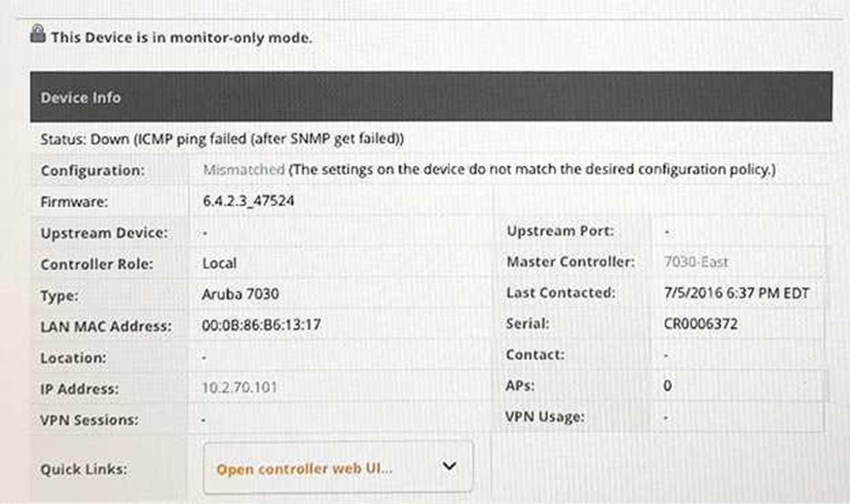The image size is (850, 504).
Task: Click the 'This Device is in monitor-only mode' text
Action: point(182,37)
